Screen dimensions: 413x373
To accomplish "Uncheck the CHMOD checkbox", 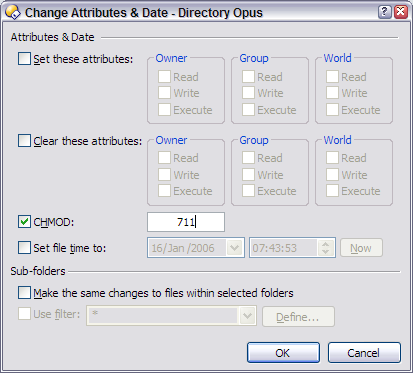I will 24,222.
